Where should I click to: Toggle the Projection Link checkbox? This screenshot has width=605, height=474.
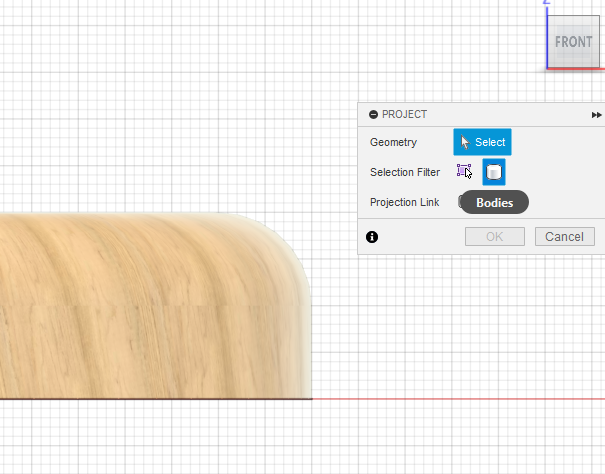[462, 202]
